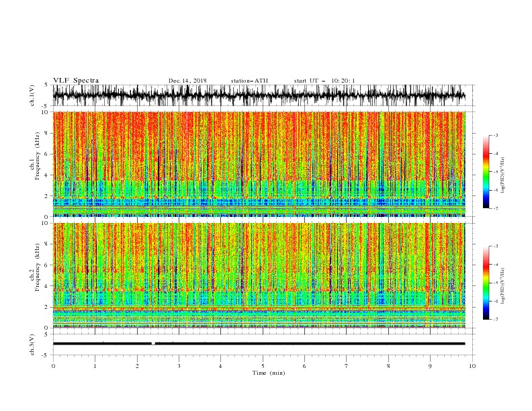Click the ch.1 colorbar "log(PSD)(V²/Hz)" label
This screenshot has height=411, width=532.
point(503,175)
